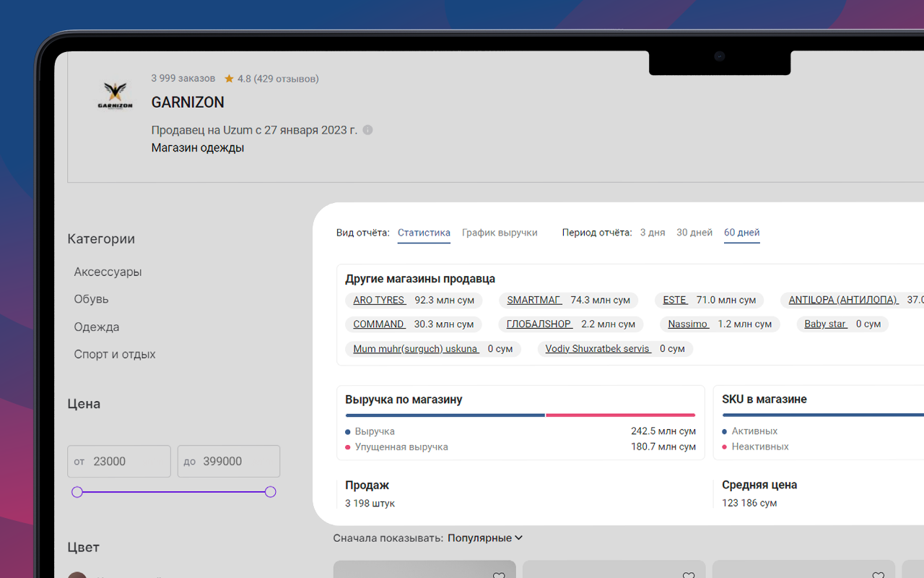Click the GARNIZON shop title
This screenshot has width=924, height=578.
point(188,103)
